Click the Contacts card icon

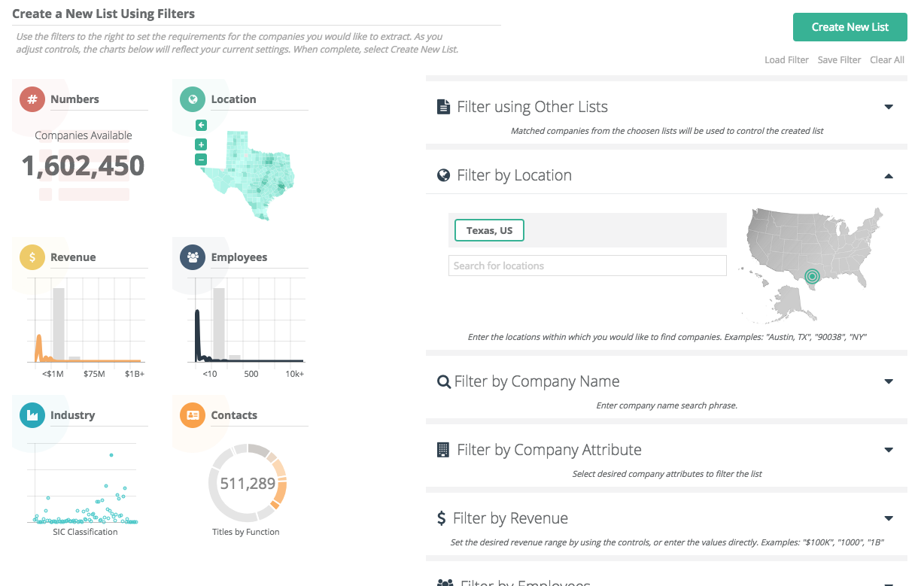tap(193, 415)
